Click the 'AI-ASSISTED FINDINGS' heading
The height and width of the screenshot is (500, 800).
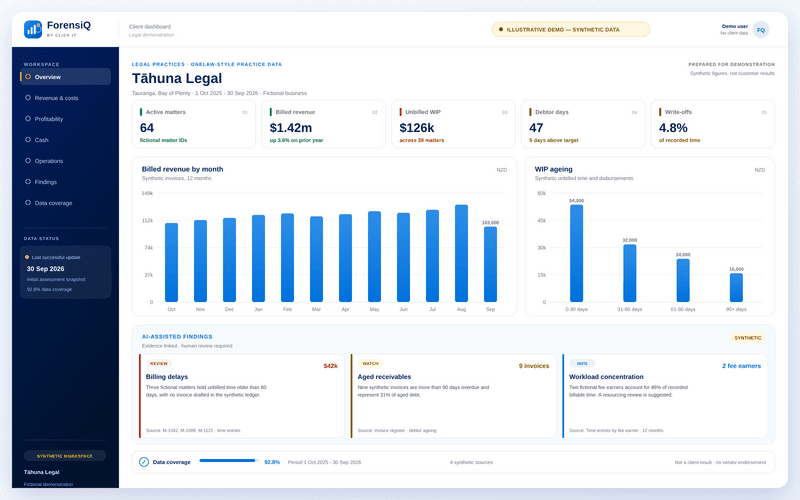177,337
